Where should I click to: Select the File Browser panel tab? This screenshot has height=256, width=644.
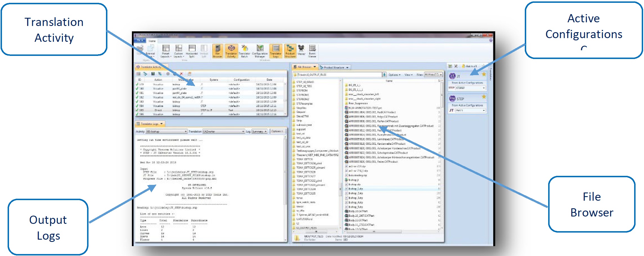(305, 67)
